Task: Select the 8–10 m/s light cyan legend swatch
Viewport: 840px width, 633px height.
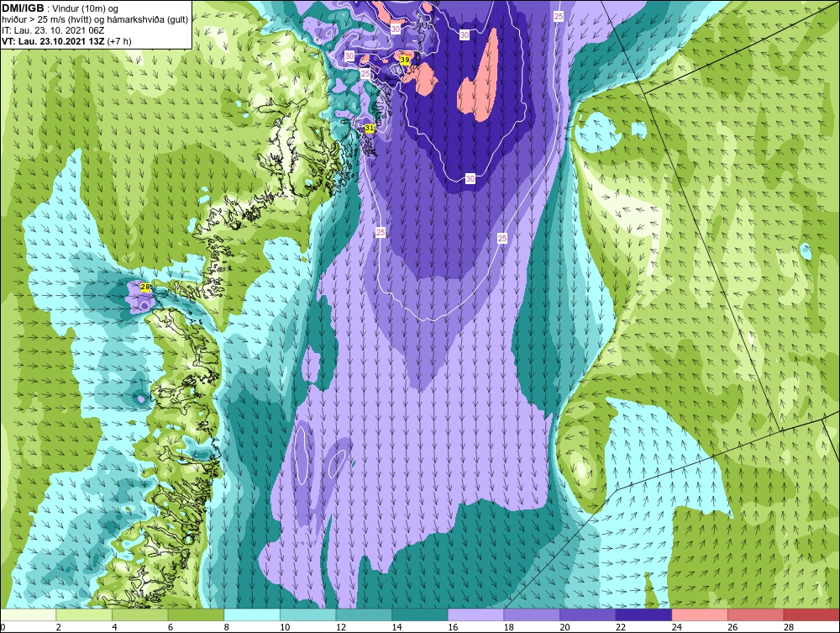Action: tap(252, 615)
